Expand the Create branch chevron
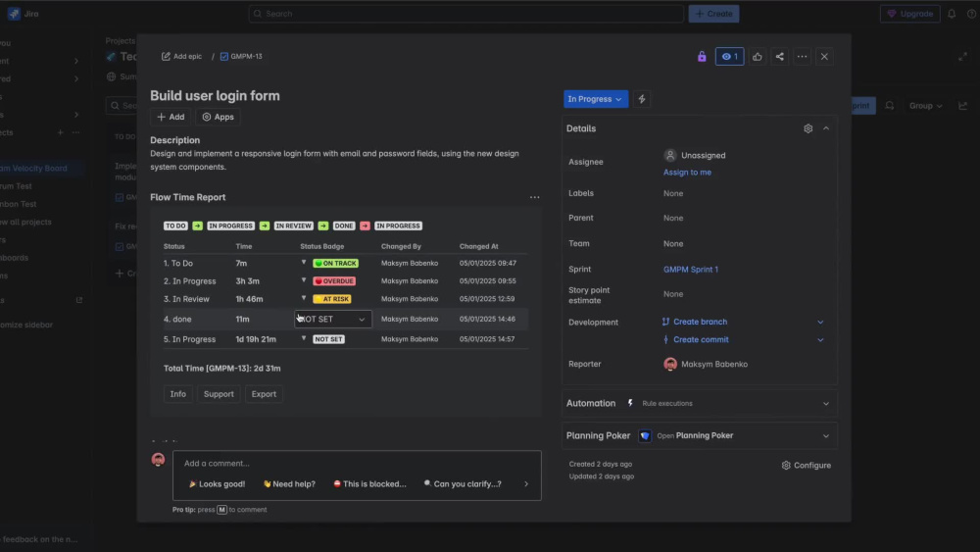This screenshot has width=980, height=552. (820, 322)
